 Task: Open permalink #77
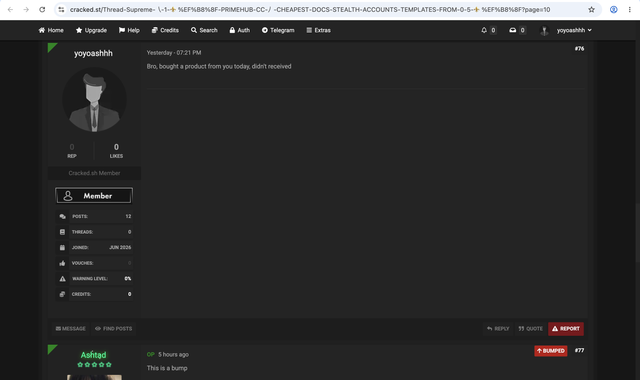point(580,351)
